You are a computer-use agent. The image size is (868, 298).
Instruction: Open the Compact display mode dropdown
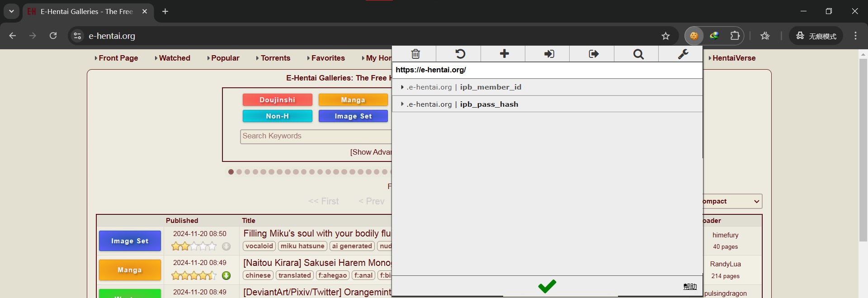731,201
